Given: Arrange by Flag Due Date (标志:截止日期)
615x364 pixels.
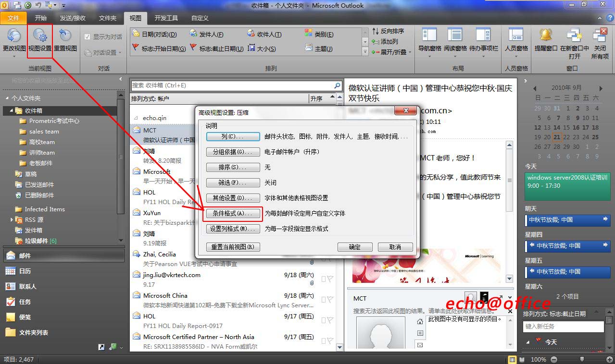Looking at the screenshot, I should pyautogui.click(x=216, y=49).
